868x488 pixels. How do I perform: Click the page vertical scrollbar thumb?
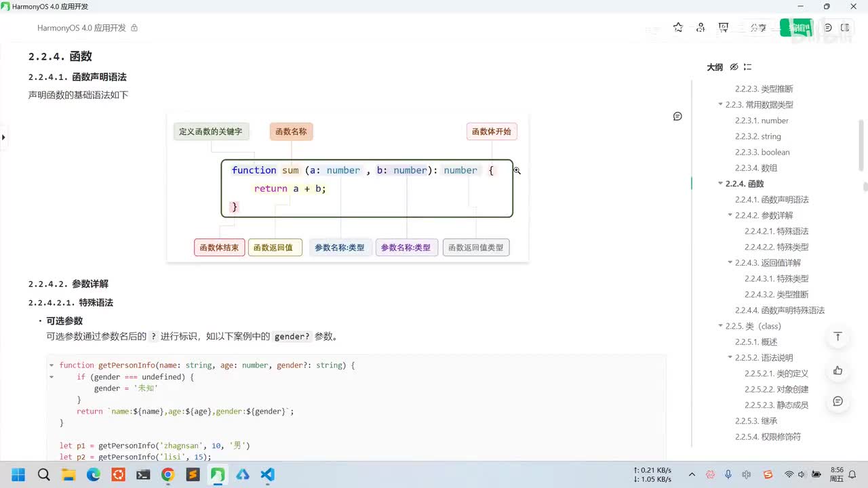click(865, 187)
